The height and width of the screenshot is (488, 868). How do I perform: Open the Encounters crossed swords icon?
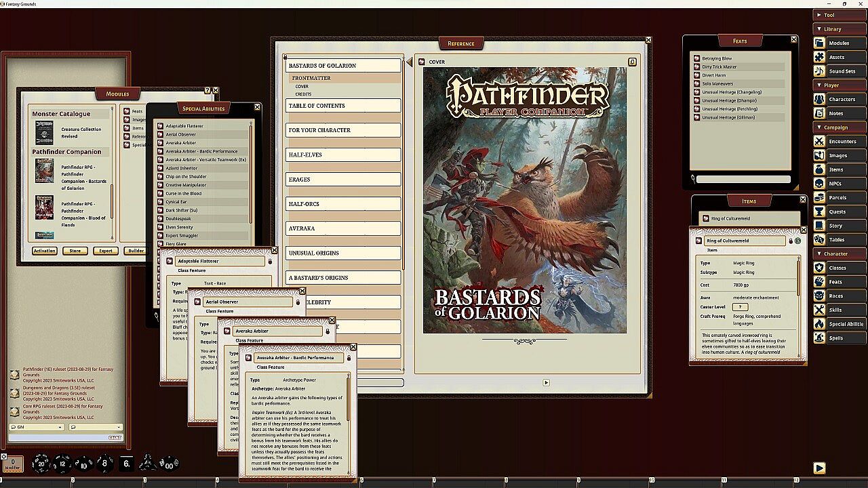coord(819,142)
